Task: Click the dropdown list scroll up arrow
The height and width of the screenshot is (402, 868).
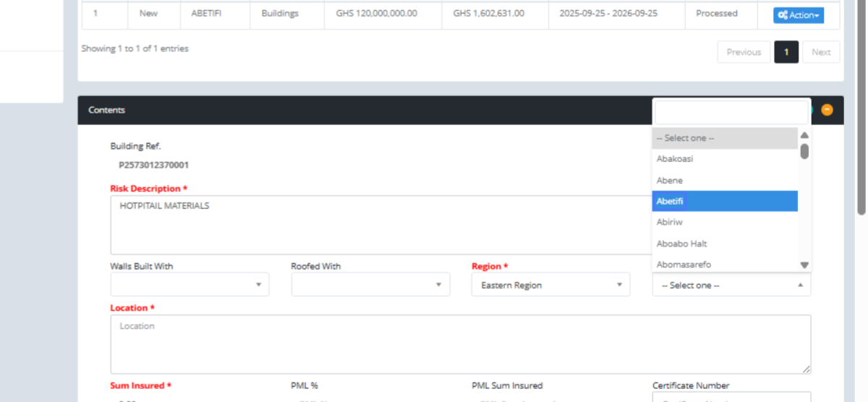Action: (x=804, y=135)
